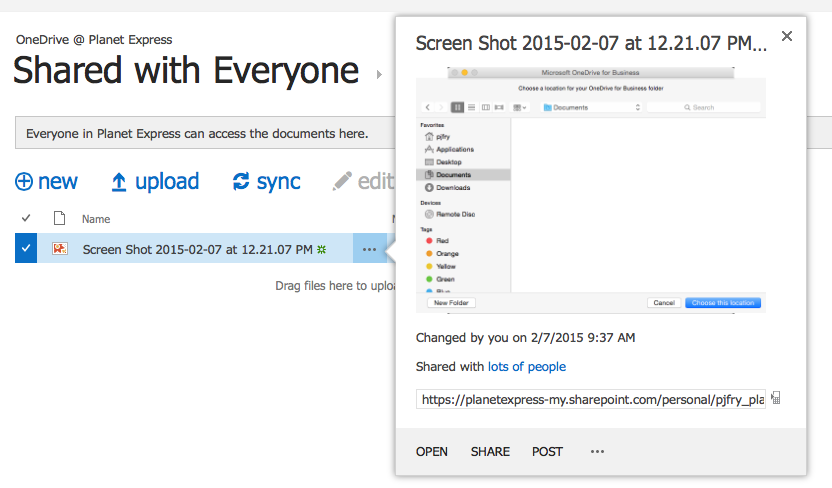This screenshot has height=488, width=832.
Task: Click the OneDrive @ Planet Express link
Action: (x=94, y=40)
